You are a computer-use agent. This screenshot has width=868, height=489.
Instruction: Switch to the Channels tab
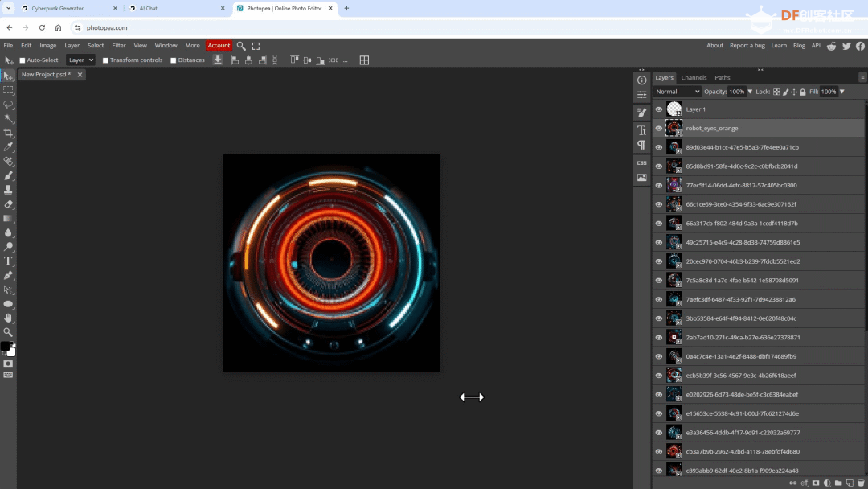click(694, 77)
